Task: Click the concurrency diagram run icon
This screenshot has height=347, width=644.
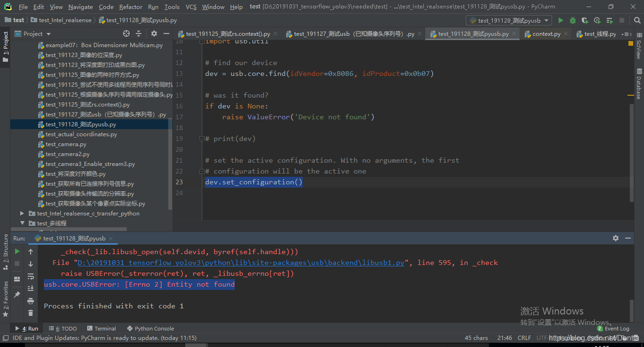Action: (610, 20)
